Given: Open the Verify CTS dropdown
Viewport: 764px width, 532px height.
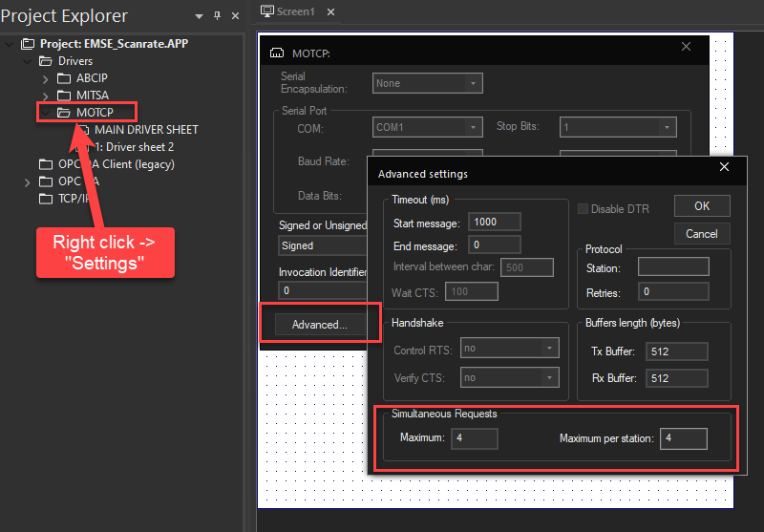Looking at the screenshot, I should click(x=510, y=377).
